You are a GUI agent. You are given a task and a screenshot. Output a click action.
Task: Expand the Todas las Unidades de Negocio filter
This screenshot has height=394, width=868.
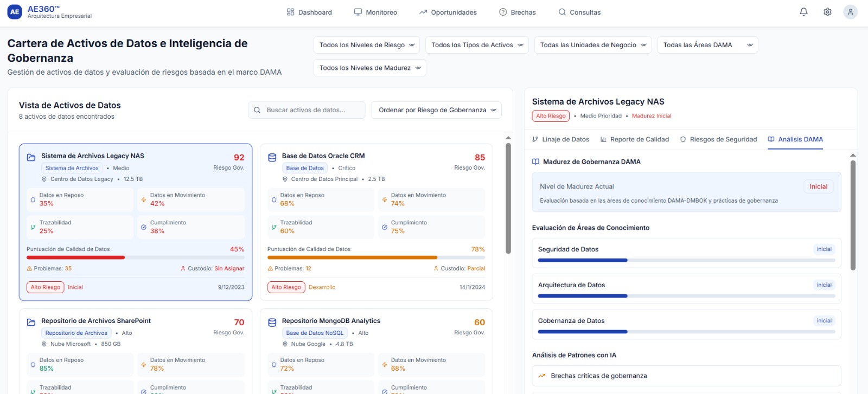[593, 45]
